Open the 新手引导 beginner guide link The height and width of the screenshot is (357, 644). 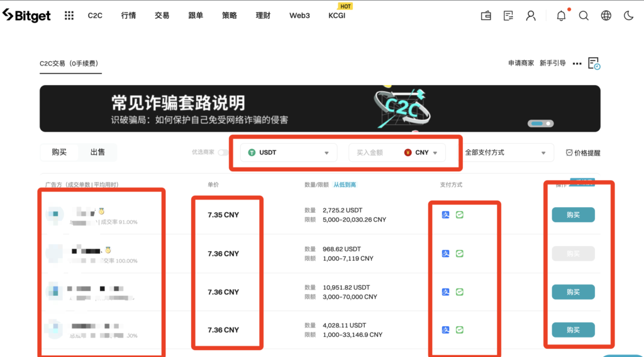tap(552, 64)
